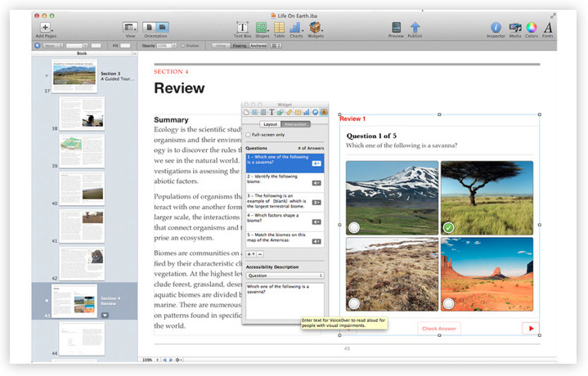This screenshot has height=376, width=588.
Task: Enable the Shadow checkbox
Action: tap(183, 46)
